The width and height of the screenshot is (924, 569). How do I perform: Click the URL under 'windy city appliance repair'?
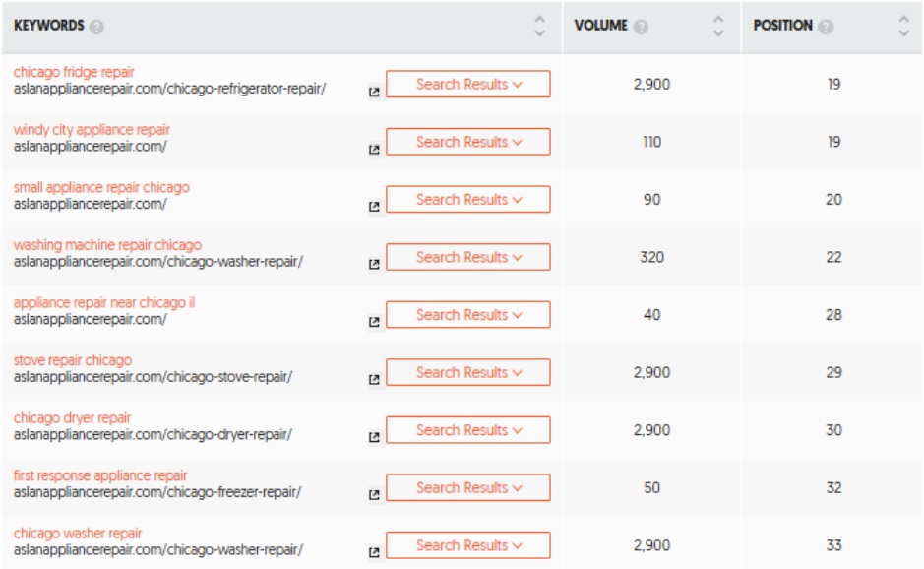pyautogui.click(x=91, y=147)
